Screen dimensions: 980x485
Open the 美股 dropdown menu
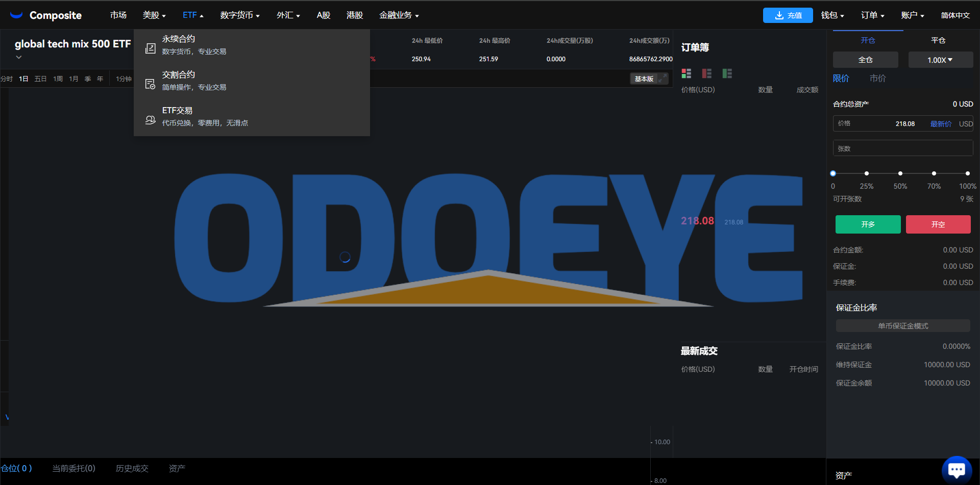[154, 15]
